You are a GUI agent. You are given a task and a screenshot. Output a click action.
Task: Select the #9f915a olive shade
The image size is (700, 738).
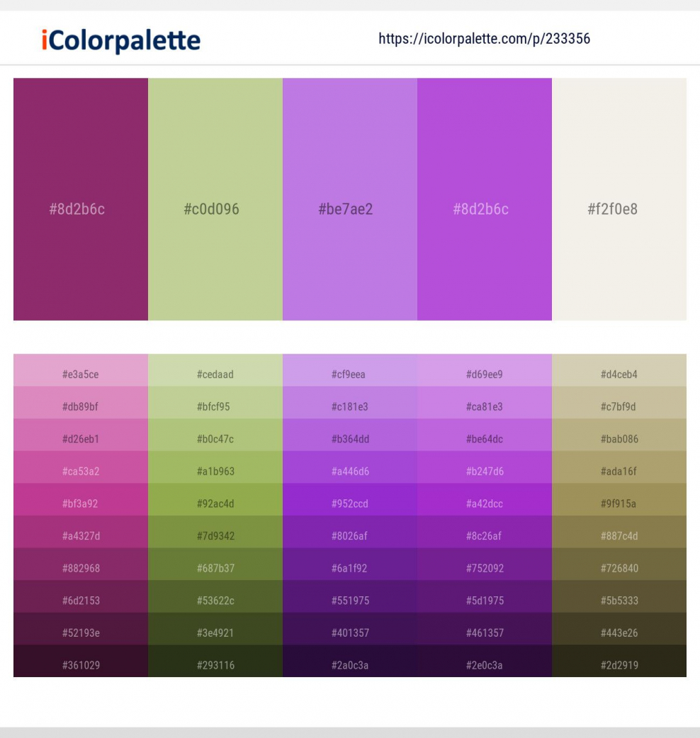tap(619, 504)
